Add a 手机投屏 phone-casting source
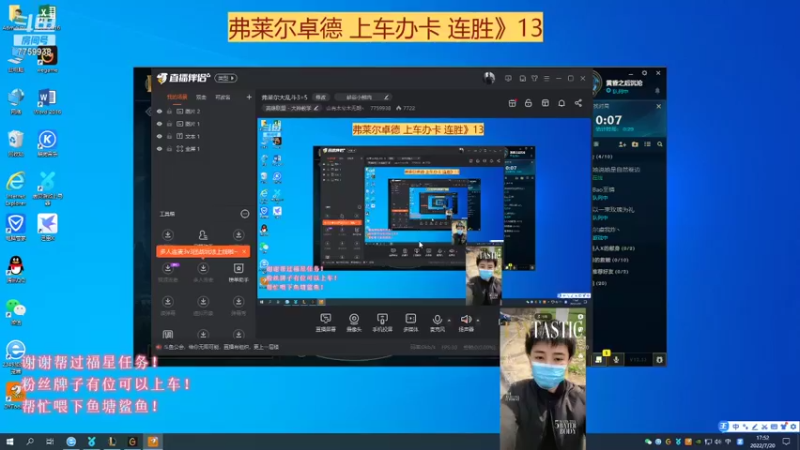This screenshot has width=800, height=450. [x=382, y=322]
